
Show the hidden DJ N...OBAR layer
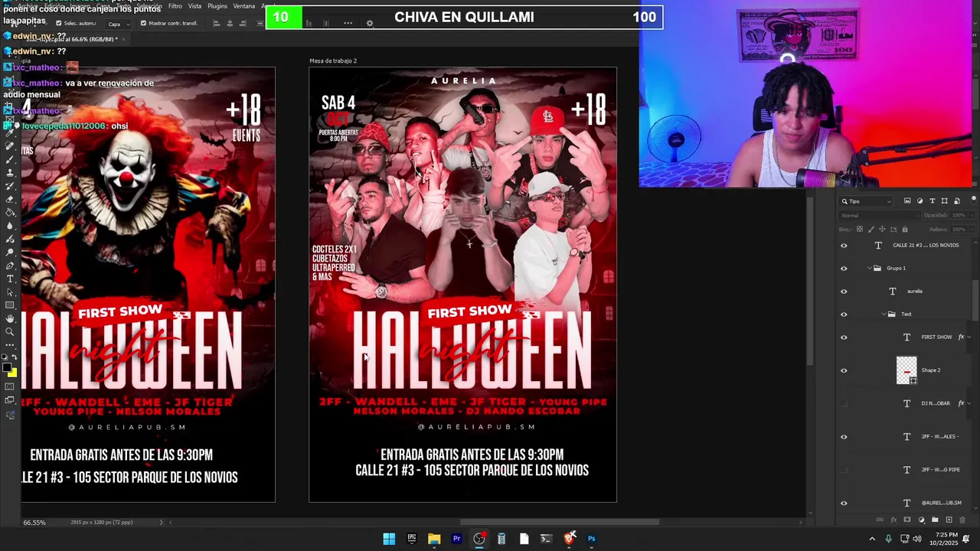[844, 403]
